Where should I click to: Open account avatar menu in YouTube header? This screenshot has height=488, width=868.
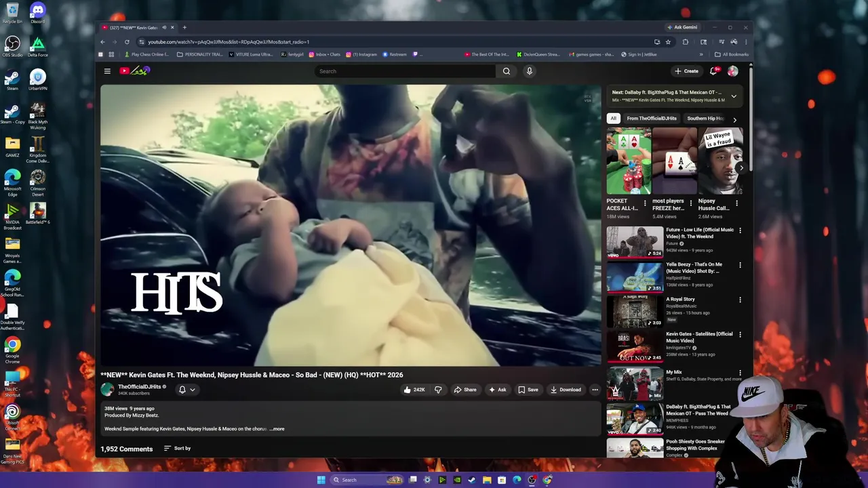pos(733,71)
